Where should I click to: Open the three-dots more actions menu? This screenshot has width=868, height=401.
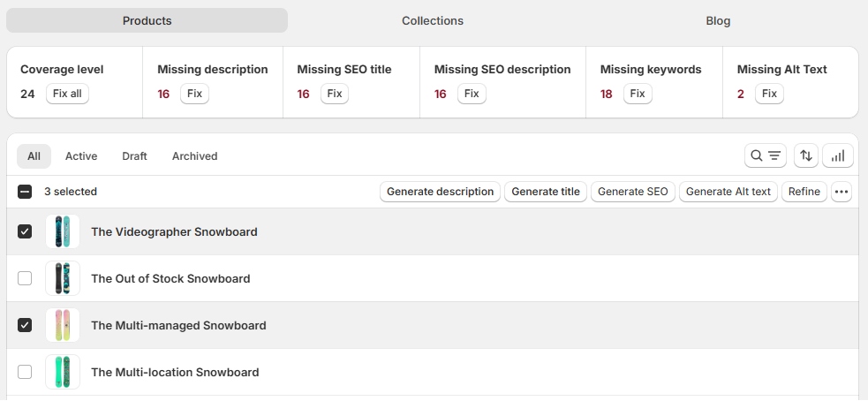842,192
